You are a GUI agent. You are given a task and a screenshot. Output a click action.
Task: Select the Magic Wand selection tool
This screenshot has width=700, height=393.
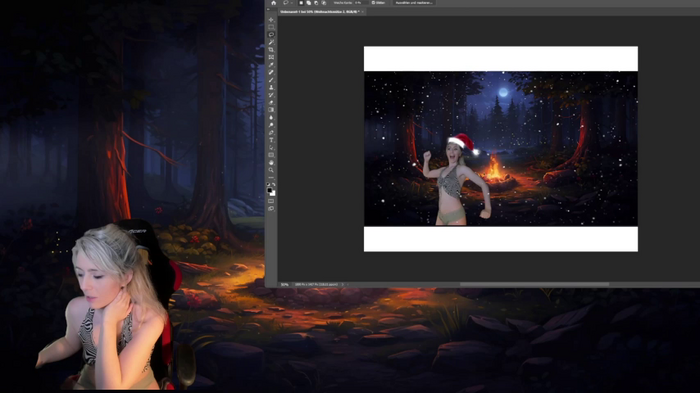point(271,42)
